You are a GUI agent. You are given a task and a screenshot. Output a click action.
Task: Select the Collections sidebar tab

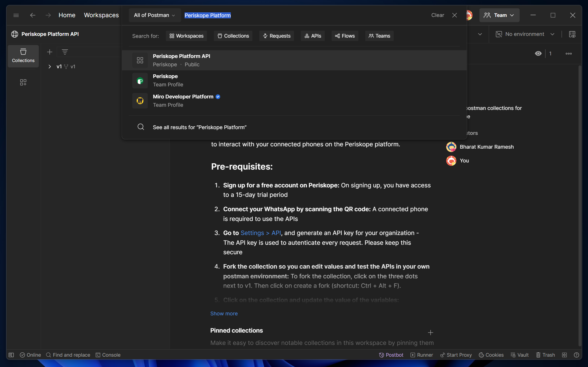point(23,56)
